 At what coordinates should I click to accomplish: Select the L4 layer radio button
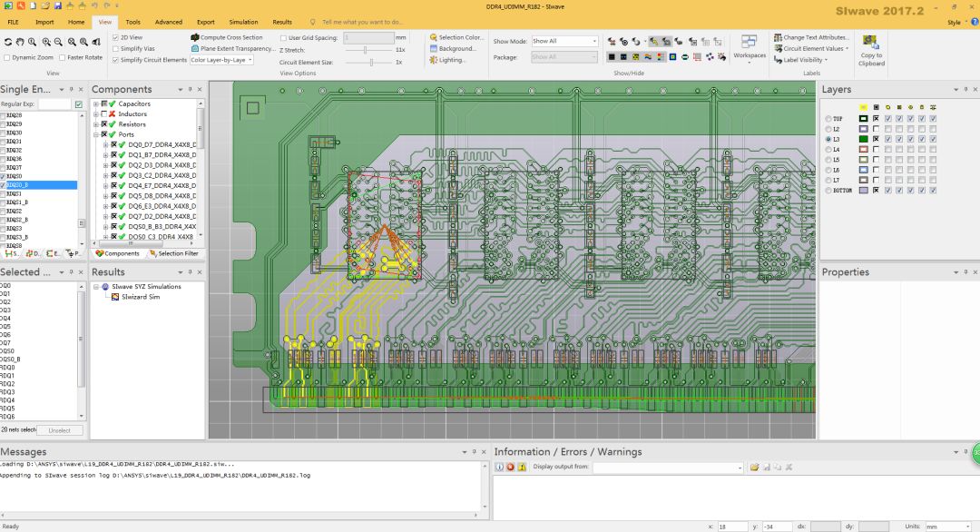pyautogui.click(x=828, y=150)
